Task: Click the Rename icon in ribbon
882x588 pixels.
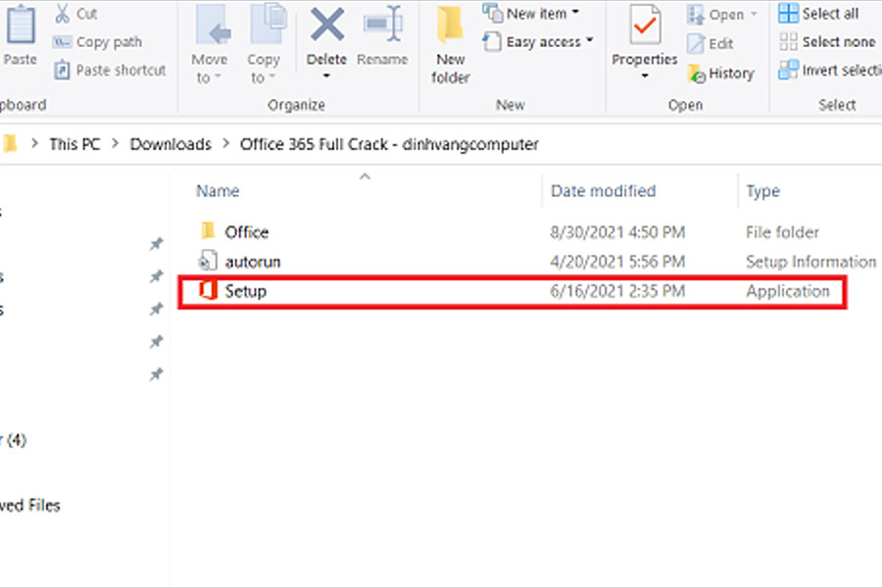Action: 382,24
